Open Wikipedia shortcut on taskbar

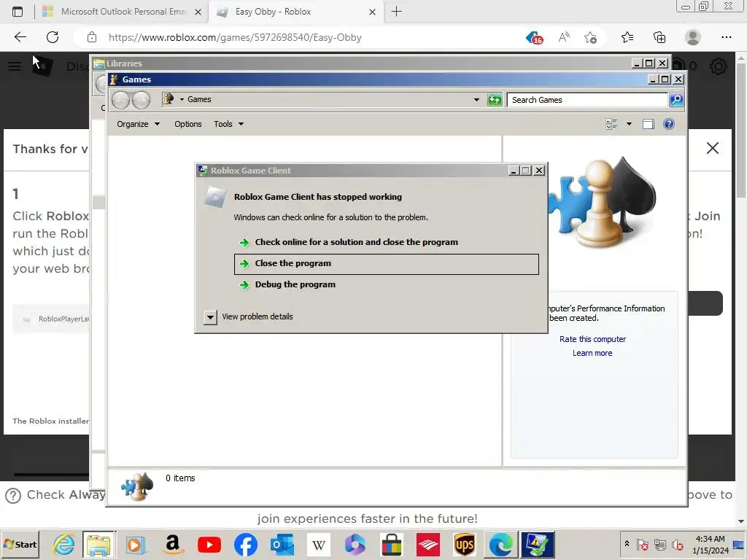319,544
